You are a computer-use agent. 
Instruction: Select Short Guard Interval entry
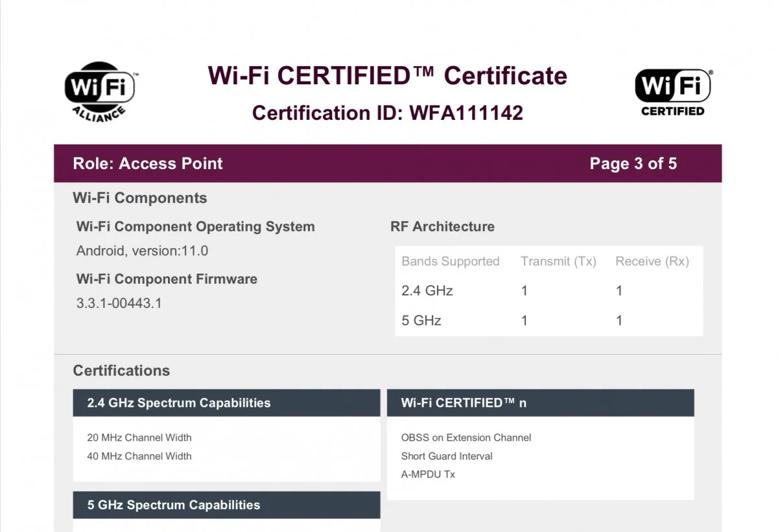pos(447,456)
